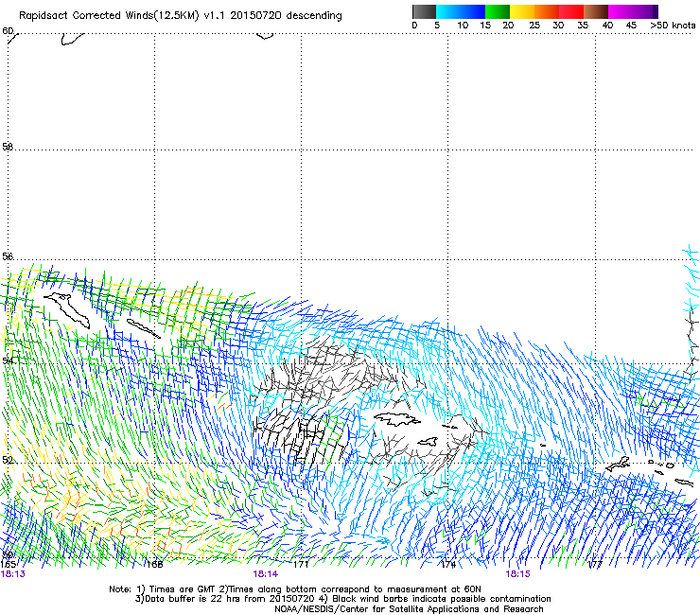The height and width of the screenshot is (615, 700).
Task: Click the 174 longitude label
Action: tap(447, 565)
